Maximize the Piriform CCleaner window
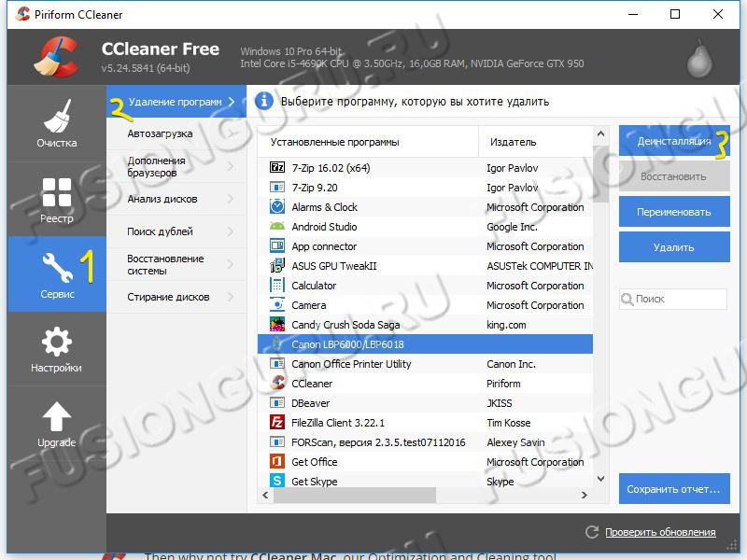Screen dimensions: 747x560 pos(675,14)
